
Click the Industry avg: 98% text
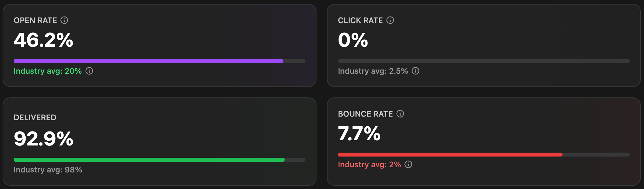tap(48, 170)
